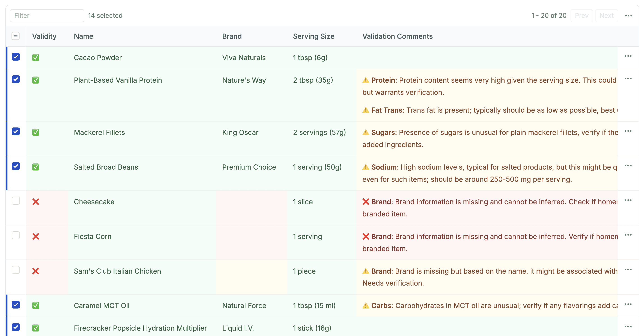
Task: Click the warning icon next to Sugars comment
Action: click(x=365, y=132)
